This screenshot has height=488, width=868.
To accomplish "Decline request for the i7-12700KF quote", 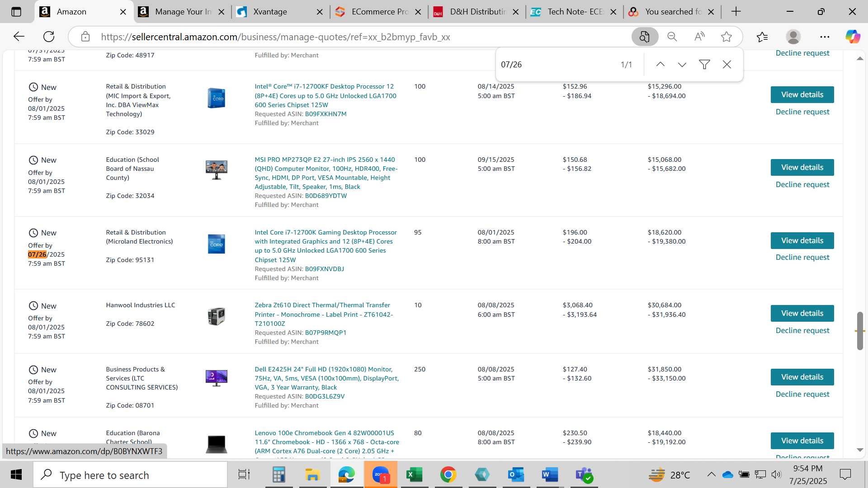I will pos(802,112).
